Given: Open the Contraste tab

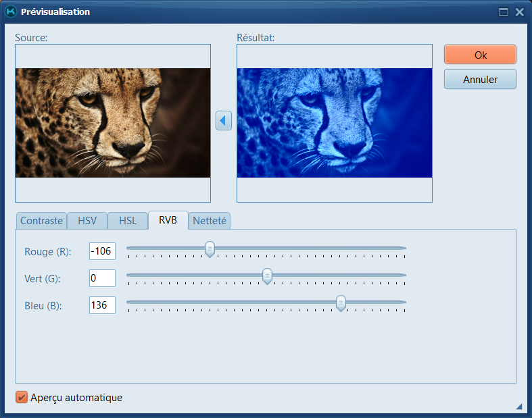Looking at the screenshot, I should 41,221.
